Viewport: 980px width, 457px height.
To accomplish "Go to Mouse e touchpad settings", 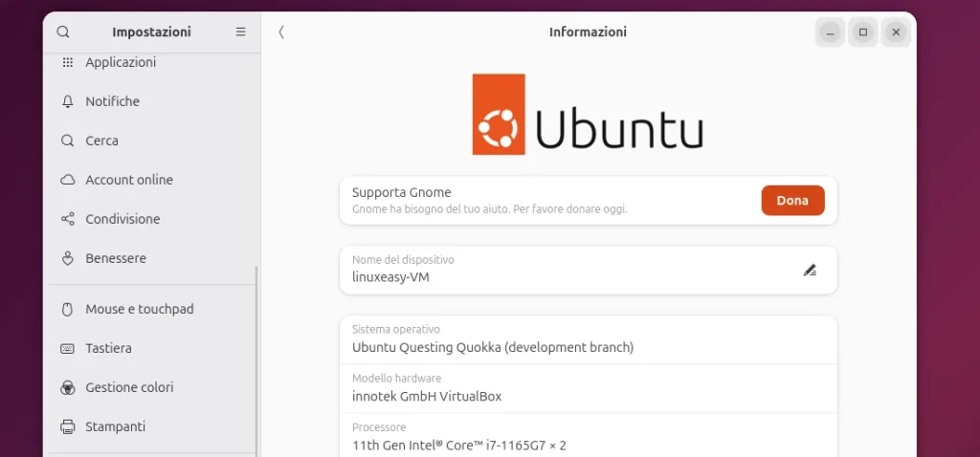I will click(x=140, y=309).
